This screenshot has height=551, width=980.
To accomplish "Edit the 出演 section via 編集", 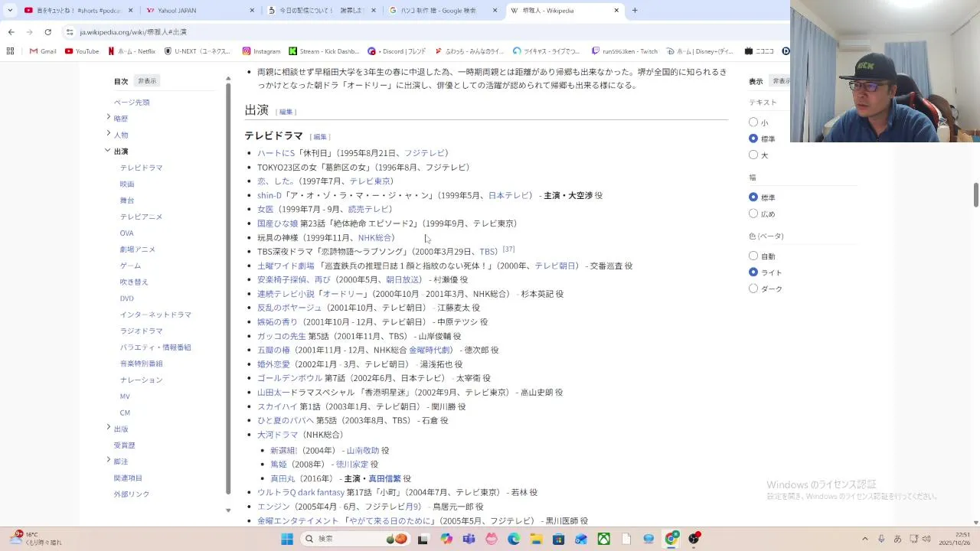I will coord(286,112).
